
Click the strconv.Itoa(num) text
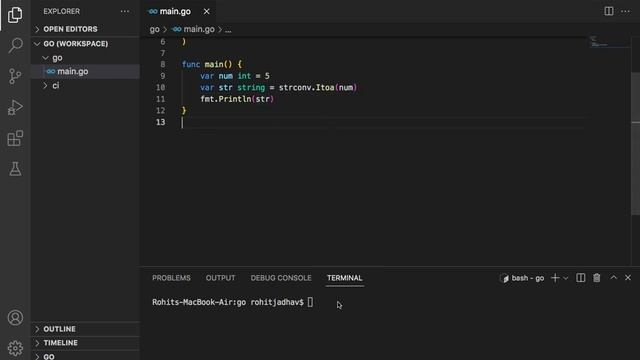(318, 87)
